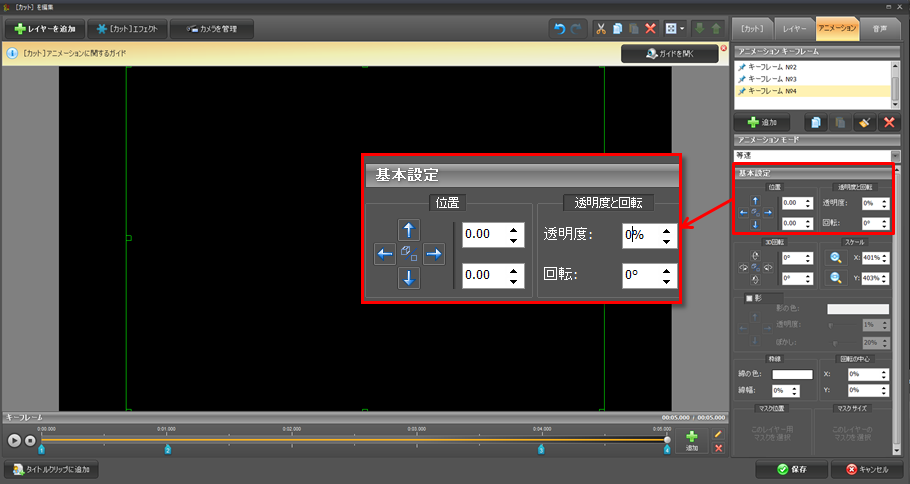Enable the 影 shadow checkbox
The height and width of the screenshot is (484, 910).
click(748, 297)
